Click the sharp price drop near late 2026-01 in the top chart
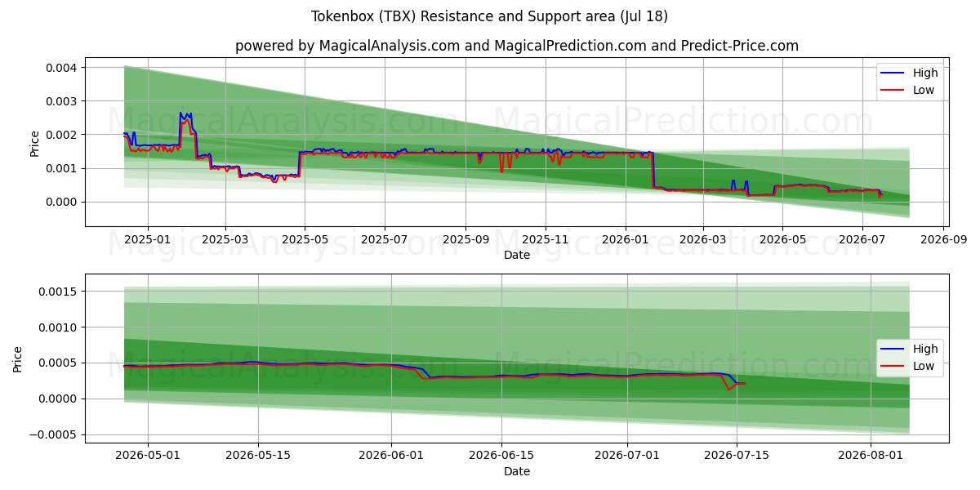The width and height of the screenshot is (980, 490). 653,169
